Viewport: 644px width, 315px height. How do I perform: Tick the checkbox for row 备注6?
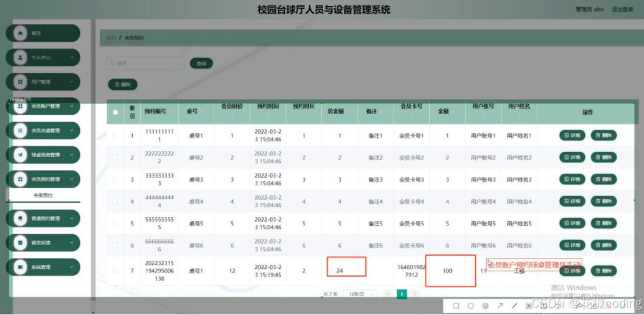tap(115, 245)
